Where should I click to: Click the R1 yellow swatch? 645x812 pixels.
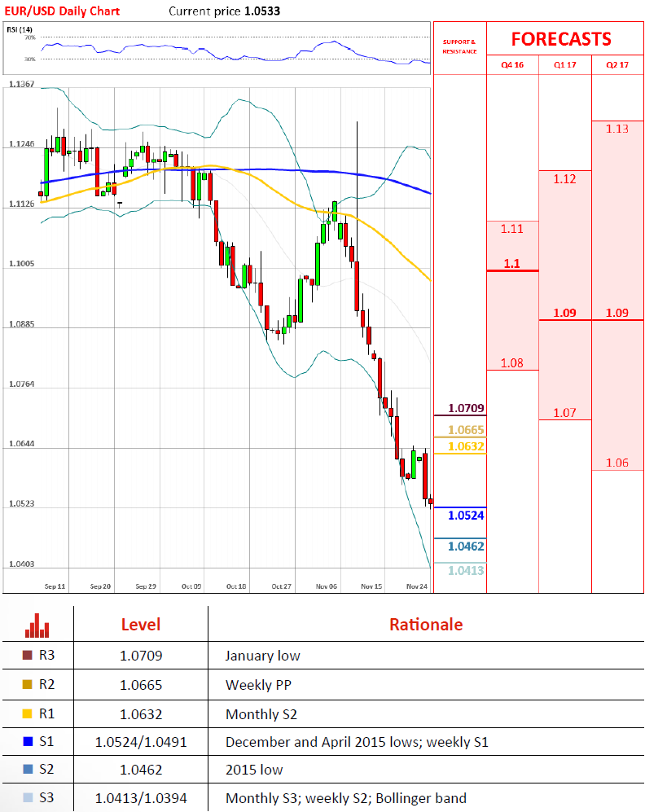[28, 713]
